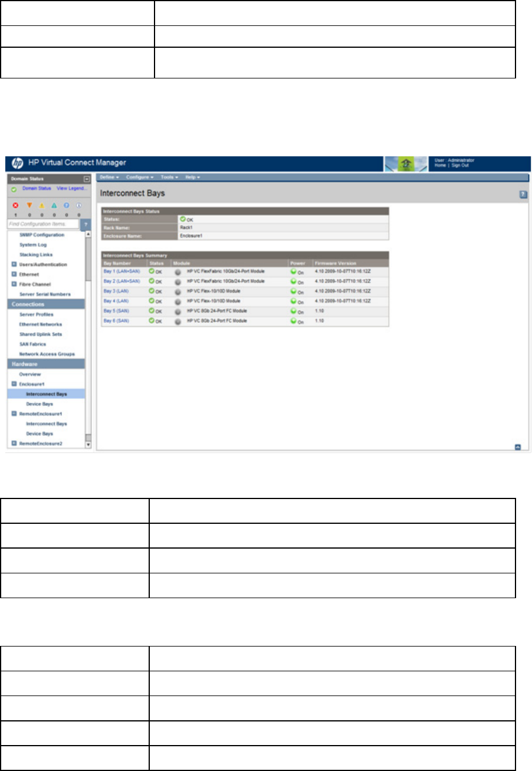Viewport: 532px width, 771px height.
Task: Click the orange major alerts triangle icon
Action: (29, 206)
